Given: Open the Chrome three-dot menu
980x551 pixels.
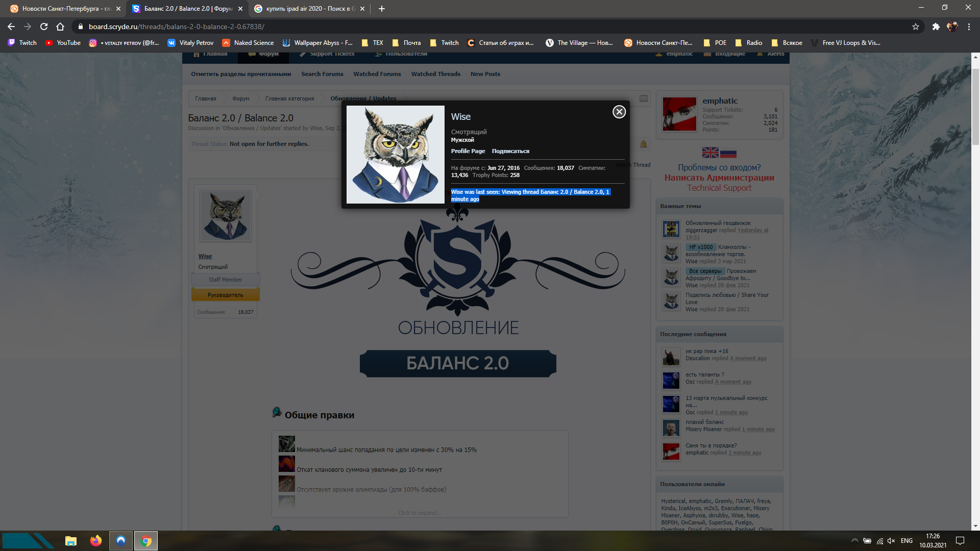Looking at the screenshot, I should pos(969,27).
